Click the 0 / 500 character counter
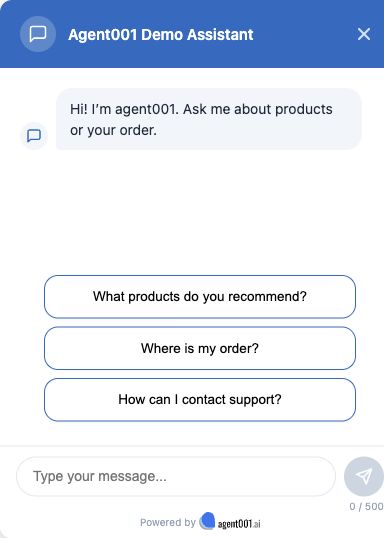 click(366, 506)
